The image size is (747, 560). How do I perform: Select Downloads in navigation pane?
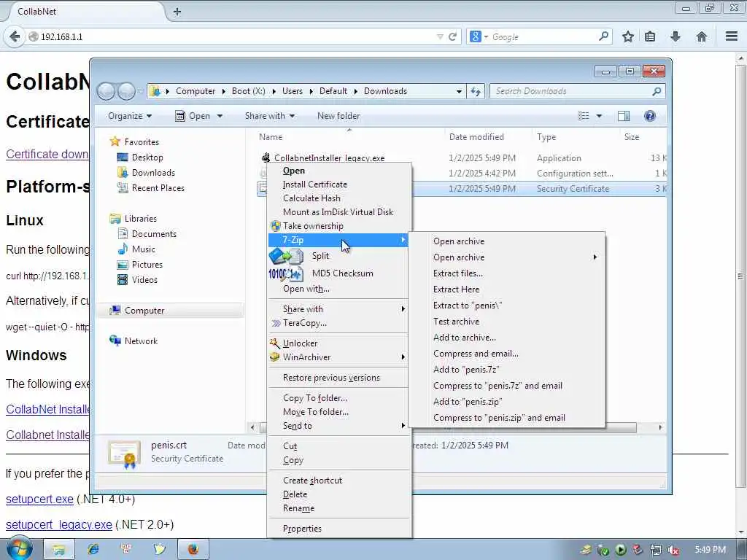pyautogui.click(x=153, y=172)
